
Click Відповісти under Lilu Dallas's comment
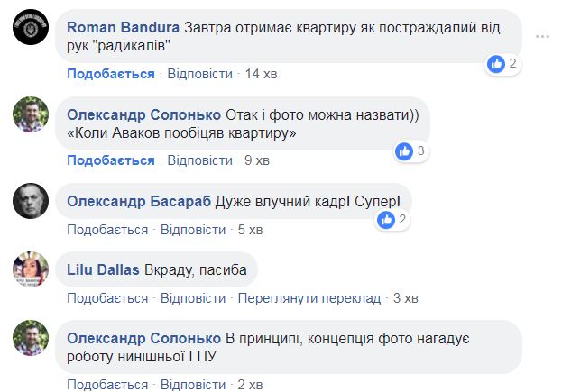[x=193, y=298]
